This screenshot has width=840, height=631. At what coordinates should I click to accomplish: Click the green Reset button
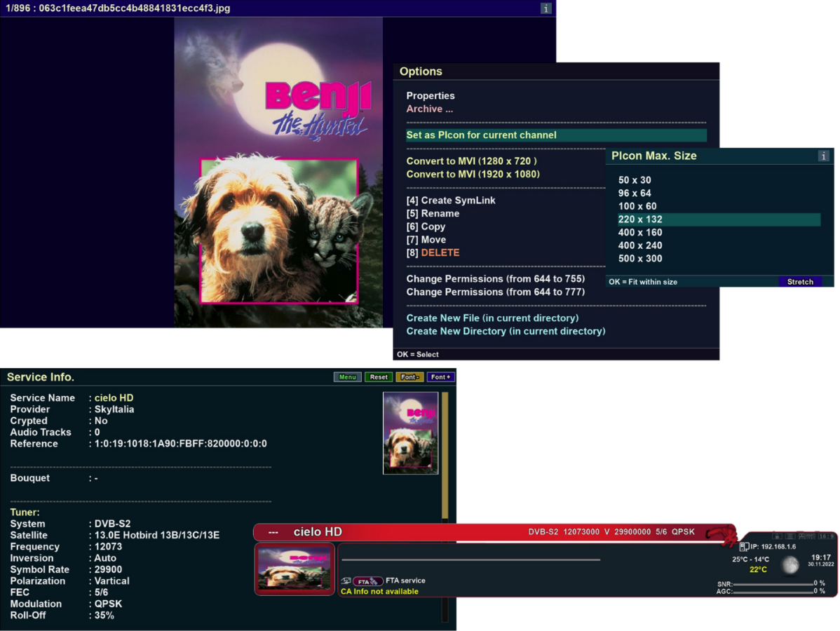[x=378, y=377]
